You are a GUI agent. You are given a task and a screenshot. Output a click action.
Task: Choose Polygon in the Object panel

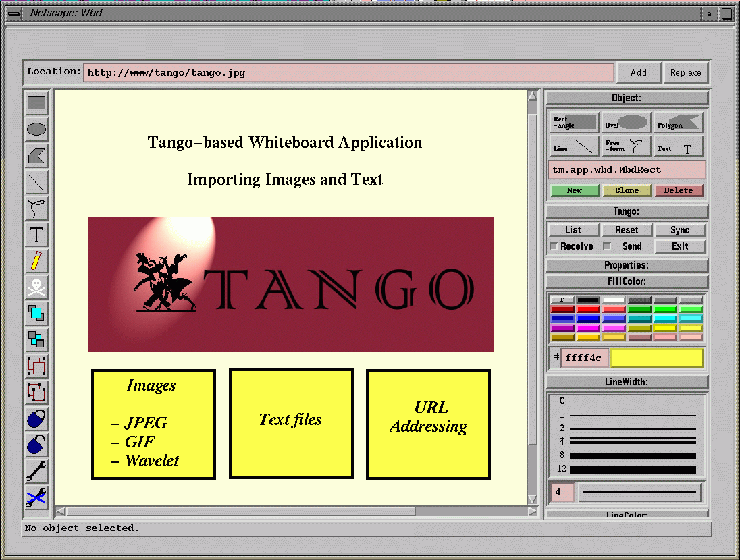678,122
